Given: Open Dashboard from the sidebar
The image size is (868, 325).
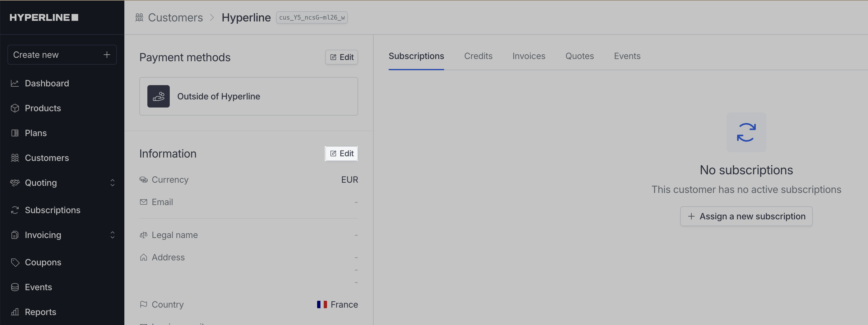Looking at the screenshot, I should (x=47, y=83).
